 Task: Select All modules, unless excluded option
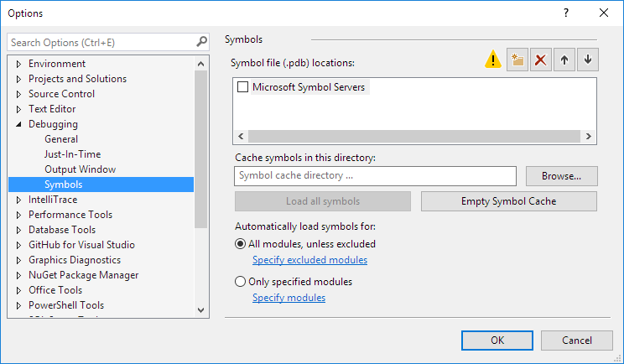pyautogui.click(x=241, y=244)
